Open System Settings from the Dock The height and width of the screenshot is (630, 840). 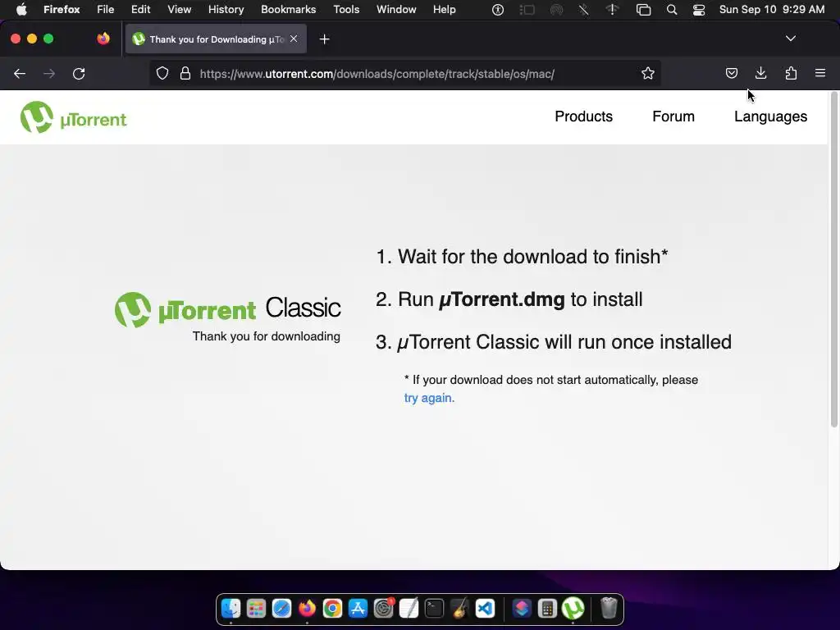(x=384, y=608)
